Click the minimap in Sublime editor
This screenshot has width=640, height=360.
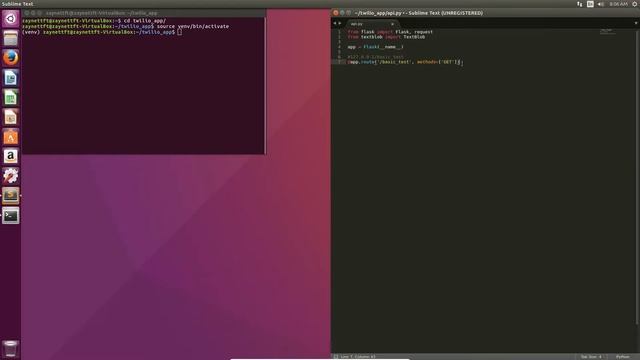(x=608, y=32)
